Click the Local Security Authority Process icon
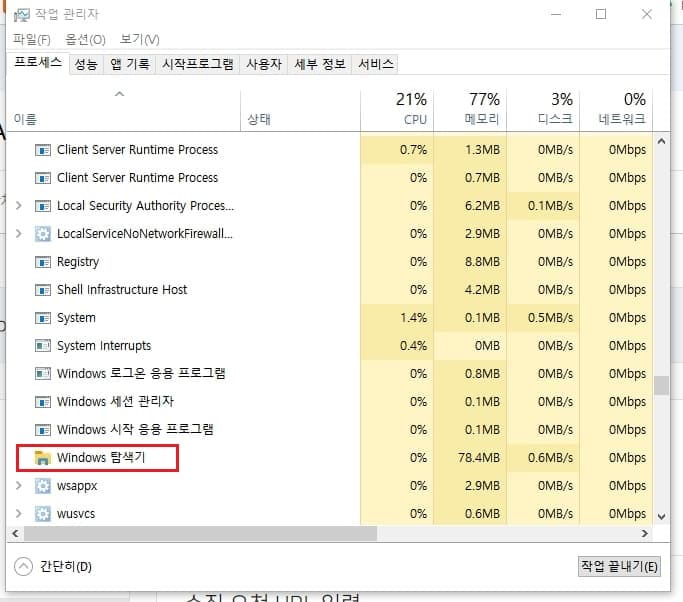Viewport: 683px width, 602px height. pos(43,206)
